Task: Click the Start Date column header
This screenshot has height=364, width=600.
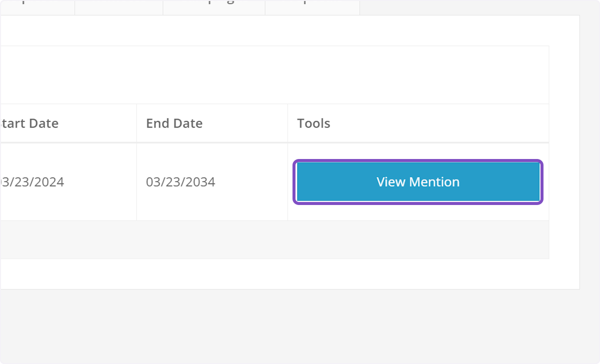Action: point(28,123)
